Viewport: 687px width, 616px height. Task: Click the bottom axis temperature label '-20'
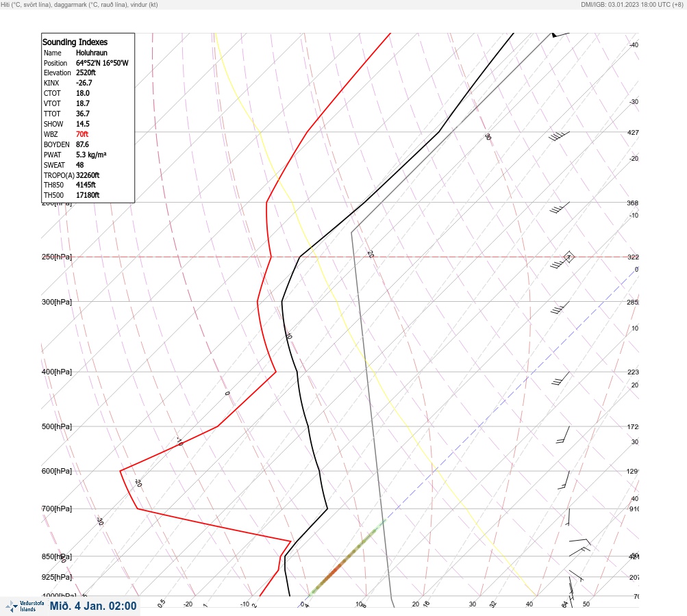(188, 604)
